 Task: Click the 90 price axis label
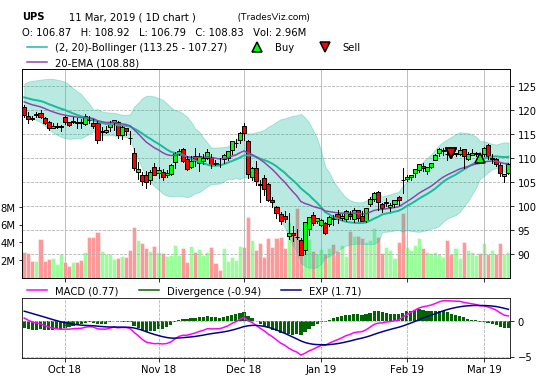(x=524, y=255)
